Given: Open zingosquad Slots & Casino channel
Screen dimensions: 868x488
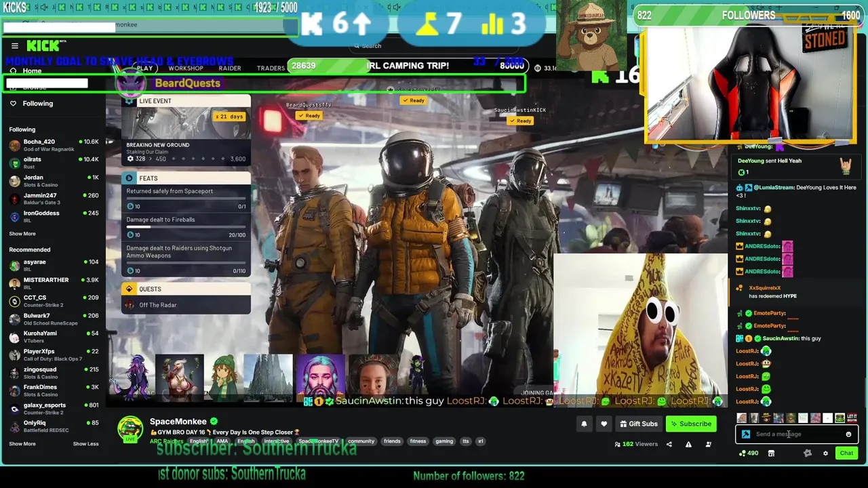Looking at the screenshot, I should [x=54, y=373].
